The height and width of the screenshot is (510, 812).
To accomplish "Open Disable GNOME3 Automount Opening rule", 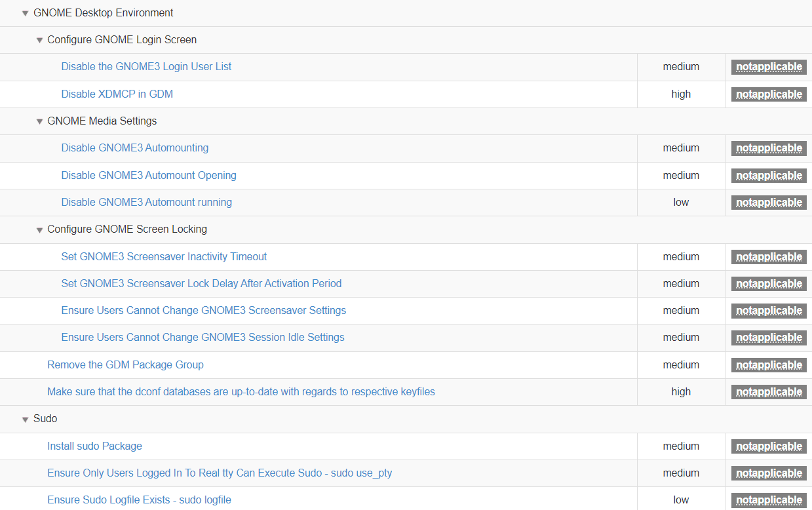I will point(149,176).
